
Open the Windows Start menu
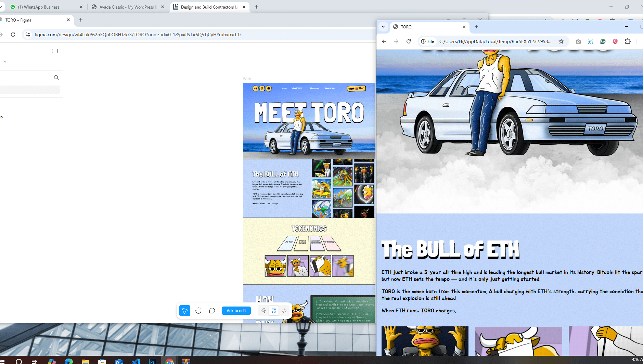[x=3, y=361]
